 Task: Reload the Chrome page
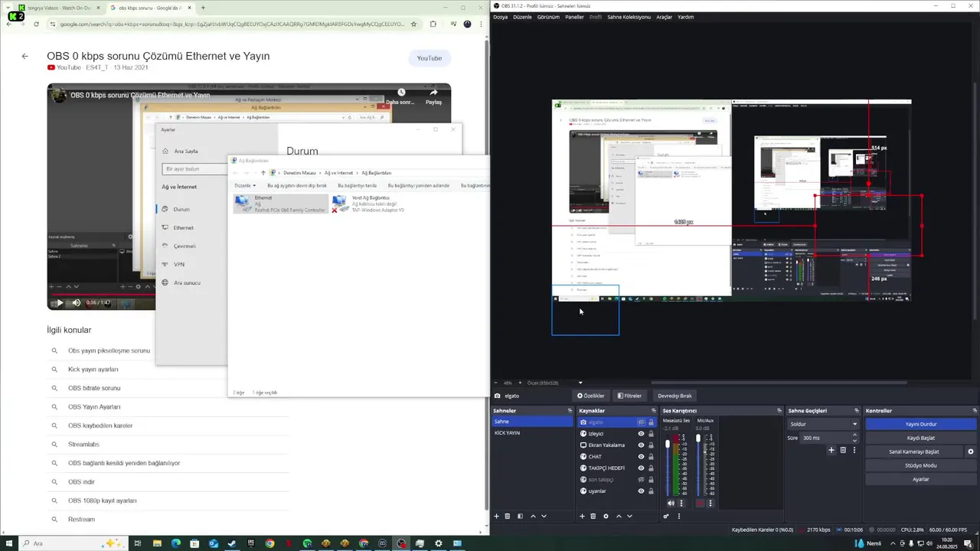pyautogui.click(x=36, y=24)
